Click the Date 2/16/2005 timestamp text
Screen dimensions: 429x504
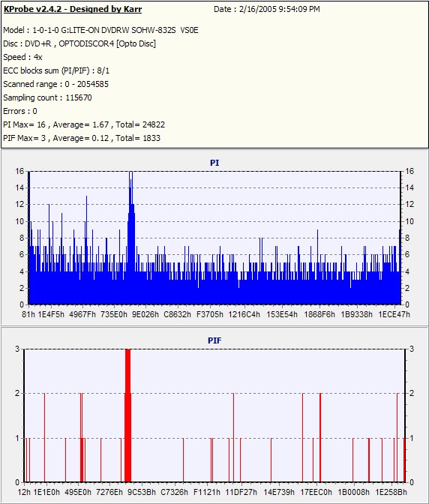[267, 9]
